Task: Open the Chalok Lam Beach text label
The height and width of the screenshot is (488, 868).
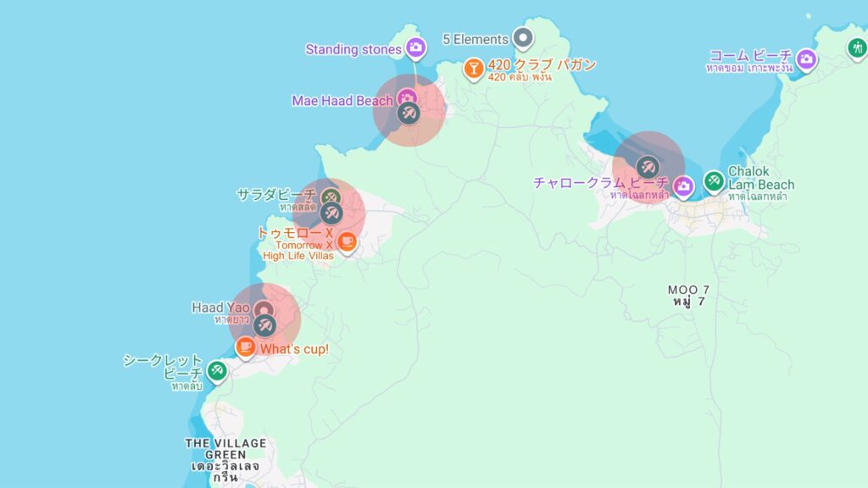Action: coord(760,179)
